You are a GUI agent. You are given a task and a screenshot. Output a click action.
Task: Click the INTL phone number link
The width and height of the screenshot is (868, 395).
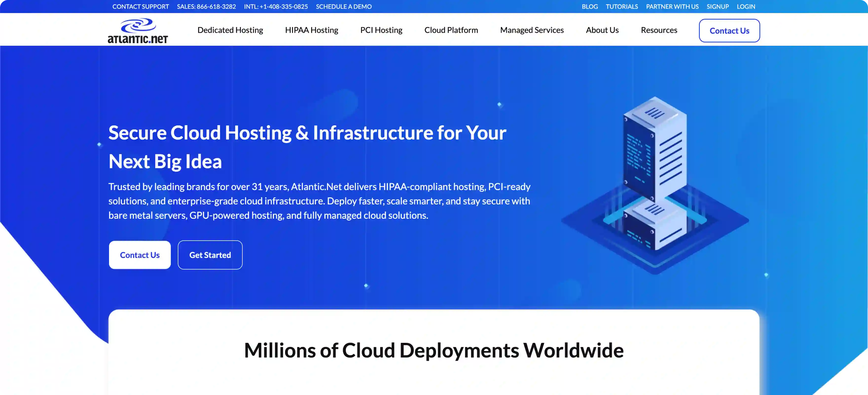pyautogui.click(x=276, y=6)
